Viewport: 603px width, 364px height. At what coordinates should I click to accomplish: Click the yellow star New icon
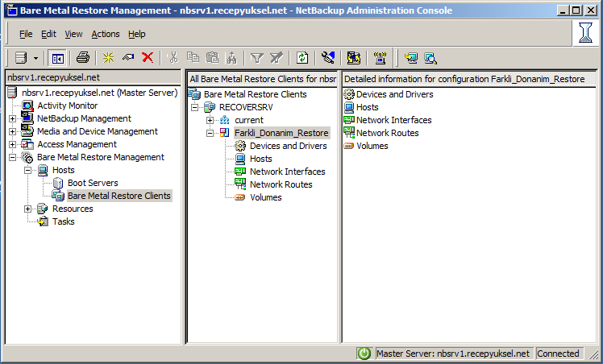109,58
